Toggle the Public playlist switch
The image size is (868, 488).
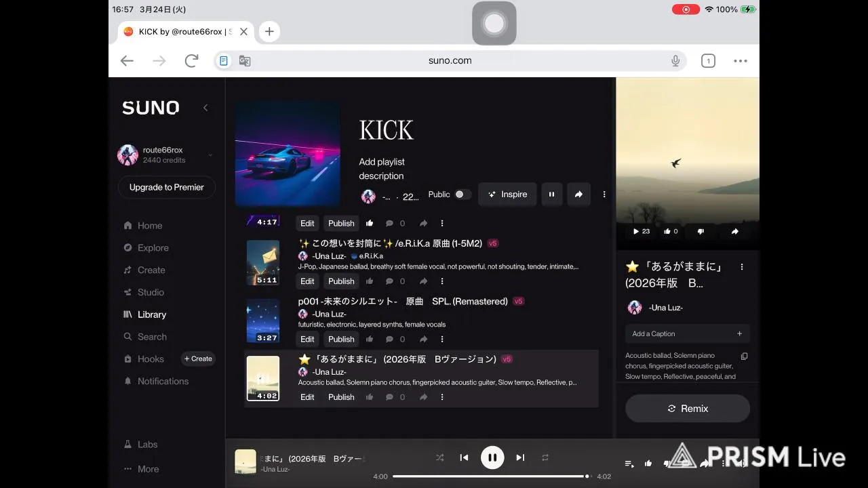462,195
